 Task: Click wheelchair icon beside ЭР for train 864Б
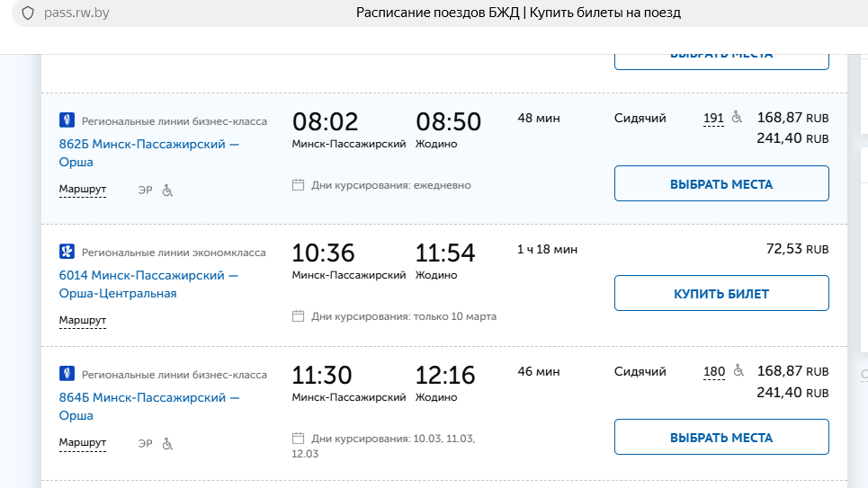(x=167, y=444)
